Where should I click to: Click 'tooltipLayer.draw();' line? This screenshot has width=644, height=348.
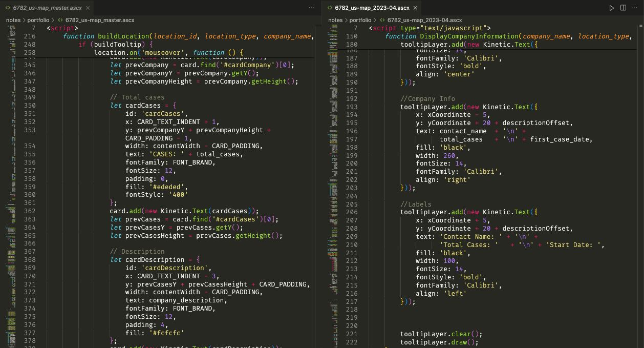(439, 342)
